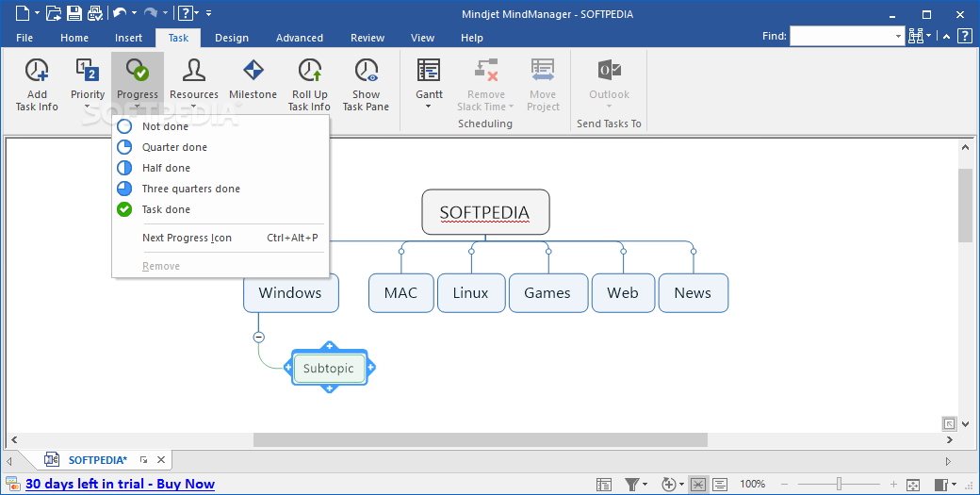Open the filter dropdown arrow in status bar
The height and width of the screenshot is (495, 980).
[645, 485]
